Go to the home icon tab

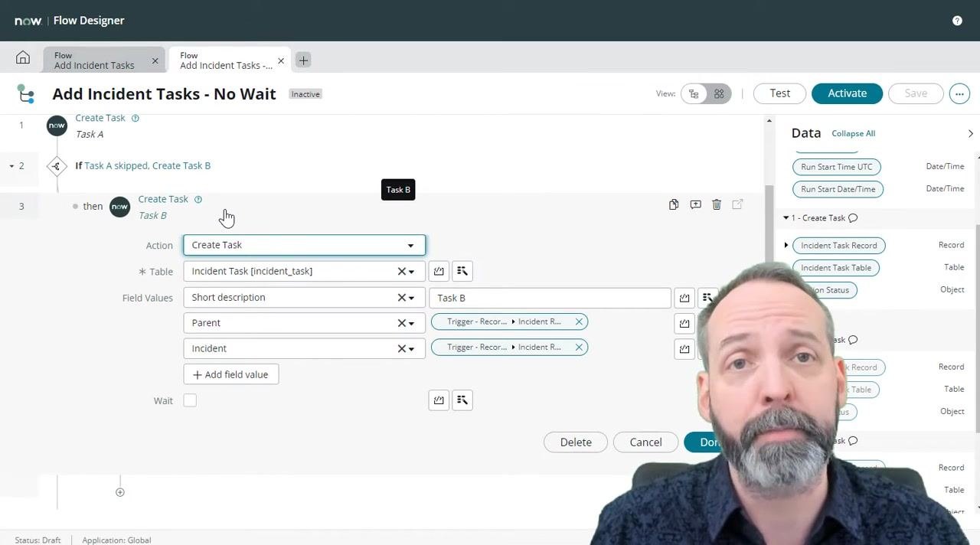(x=23, y=58)
